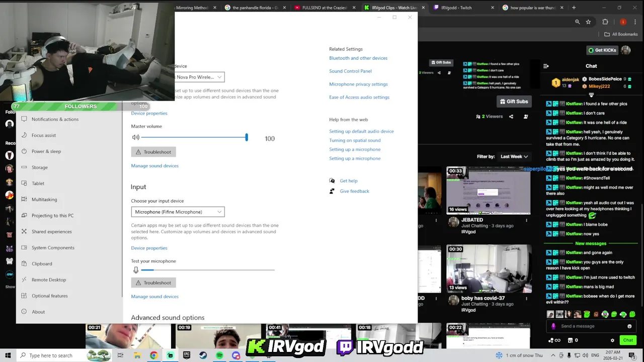Click Troubleshoot under Test your microphone
This screenshot has width=644, height=362.
153,283
